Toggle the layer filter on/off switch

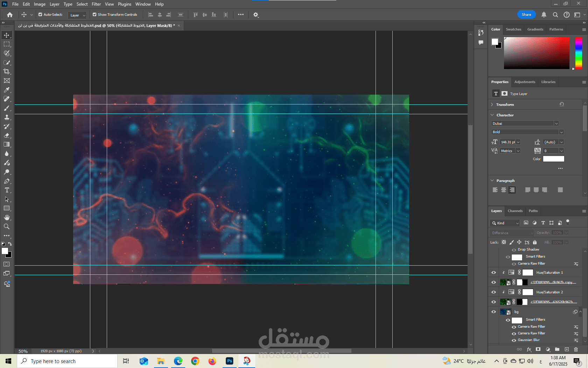click(568, 222)
